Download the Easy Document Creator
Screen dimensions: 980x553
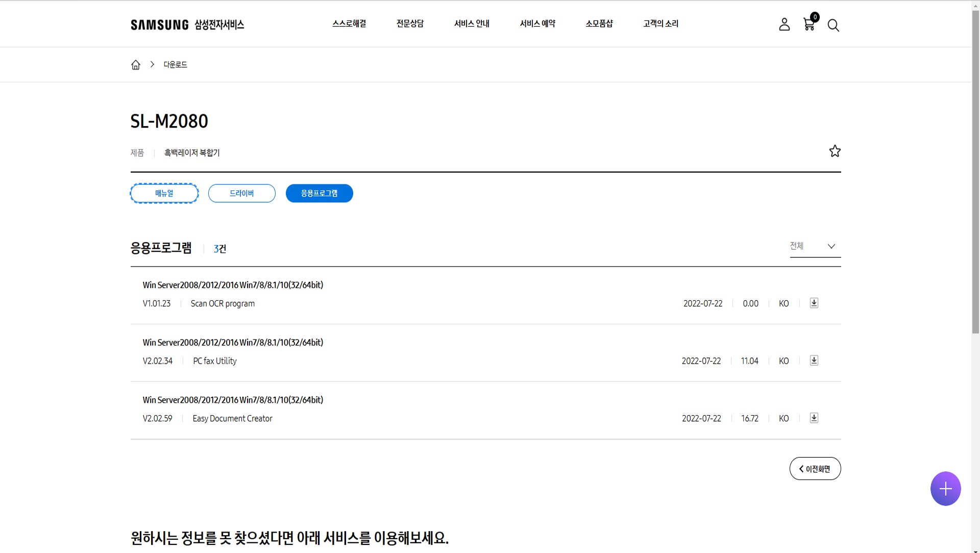coord(814,418)
